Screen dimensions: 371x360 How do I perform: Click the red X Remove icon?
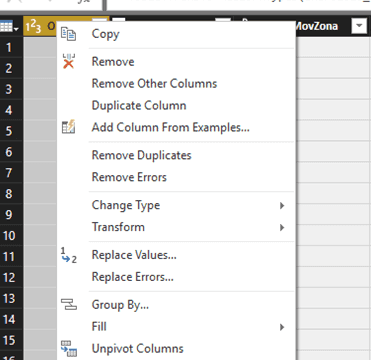coord(69,61)
